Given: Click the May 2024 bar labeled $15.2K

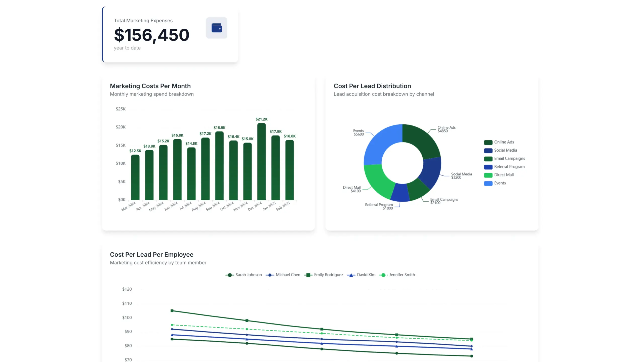Looking at the screenshot, I should (163, 172).
